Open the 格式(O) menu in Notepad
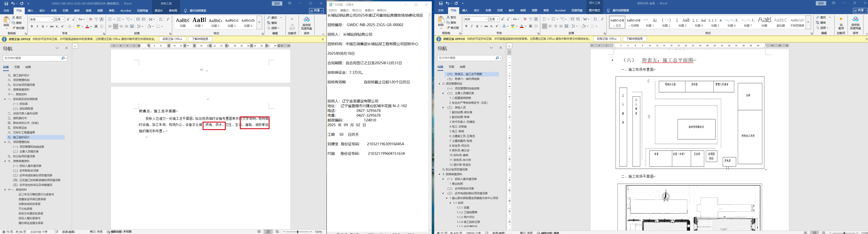The width and height of the screenshot is (868, 234). pos(357,10)
